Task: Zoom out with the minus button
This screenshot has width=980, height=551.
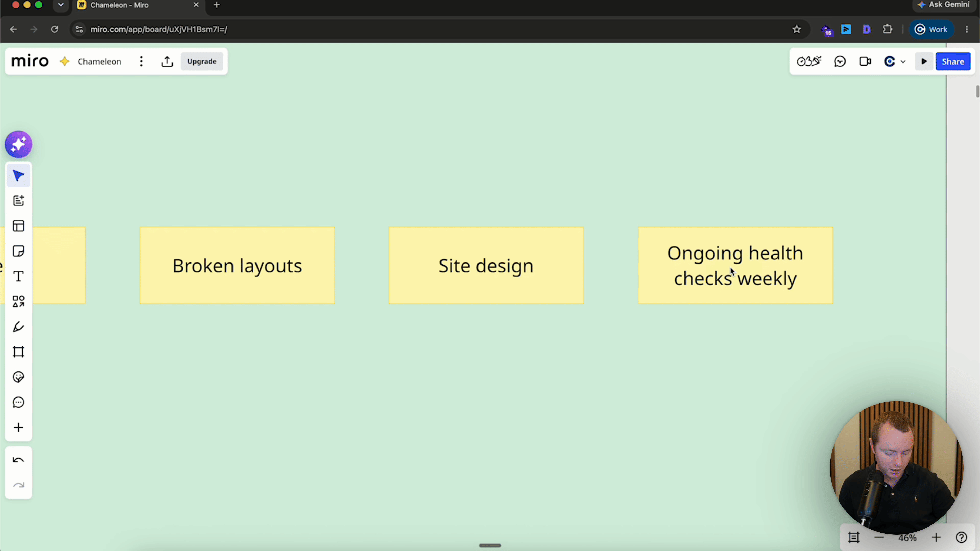Action: coord(879,538)
